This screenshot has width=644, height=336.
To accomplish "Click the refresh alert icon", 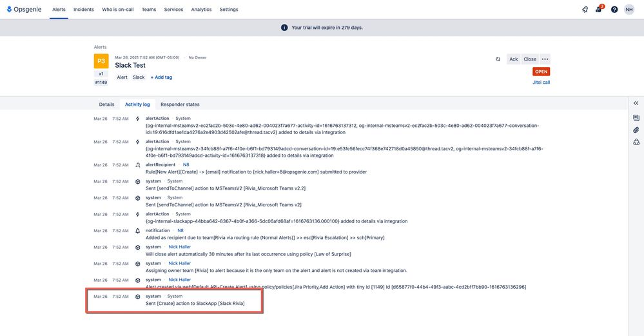I will pos(498,59).
